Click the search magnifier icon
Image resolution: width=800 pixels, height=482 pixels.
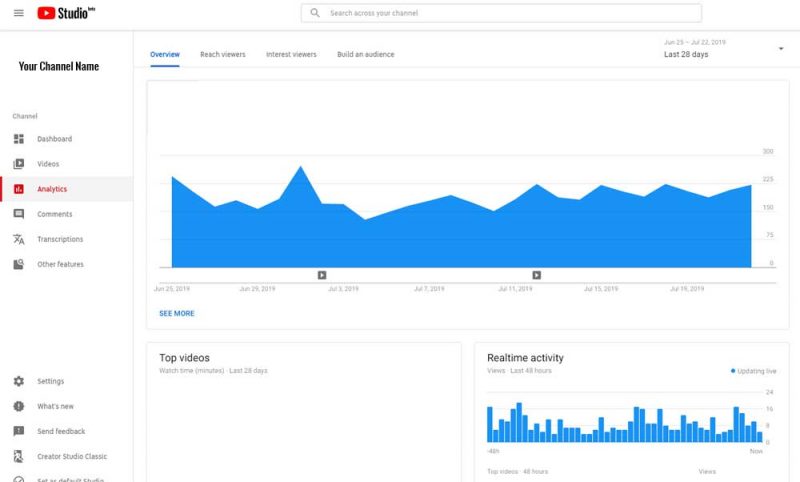[x=315, y=13]
